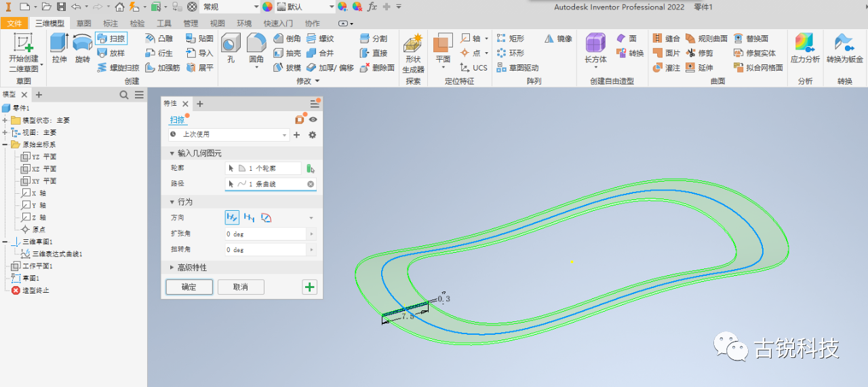Select the Extrude (拉伸) tool

pos(59,49)
